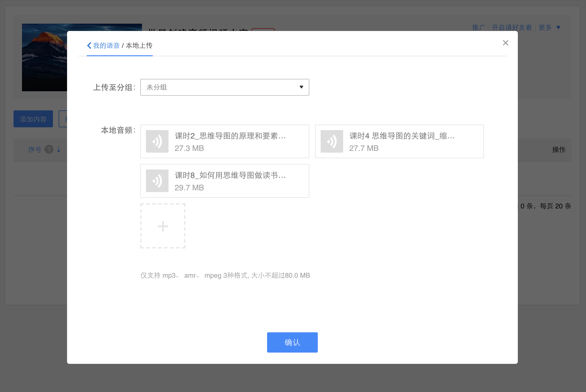Click the plus icon to add more audio
The width and height of the screenshot is (586, 392).
click(163, 226)
